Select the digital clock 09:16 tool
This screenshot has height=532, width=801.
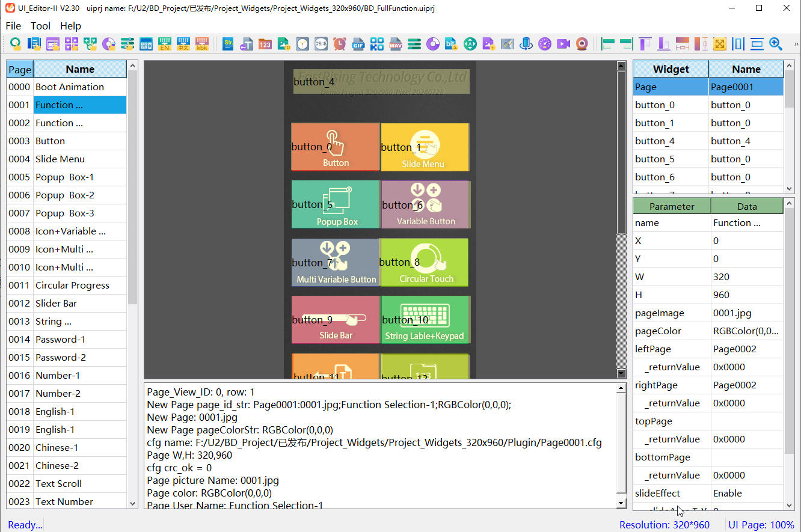click(x=321, y=44)
